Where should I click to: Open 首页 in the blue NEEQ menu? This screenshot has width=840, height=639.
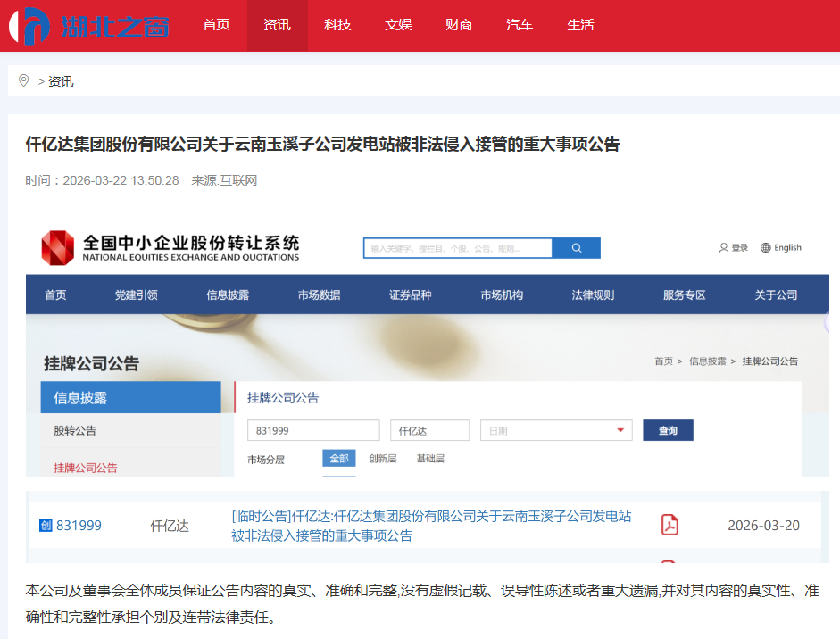(55, 295)
